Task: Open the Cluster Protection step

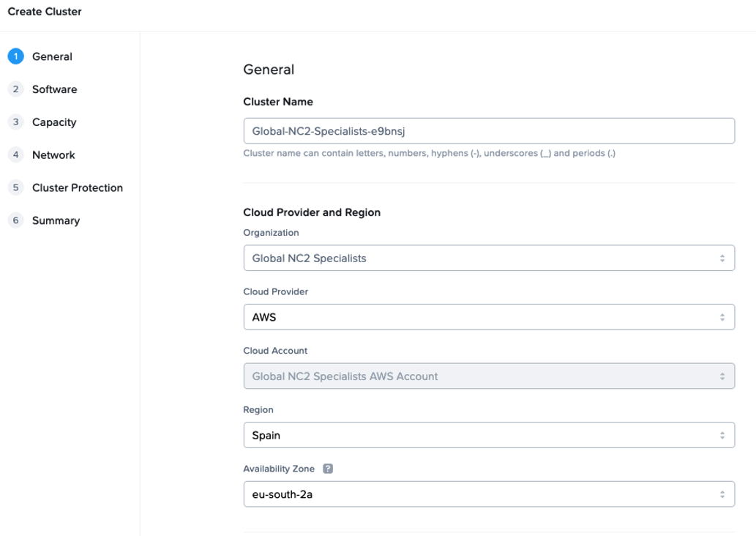Action: pyautogui.click(x=78, y=188)
